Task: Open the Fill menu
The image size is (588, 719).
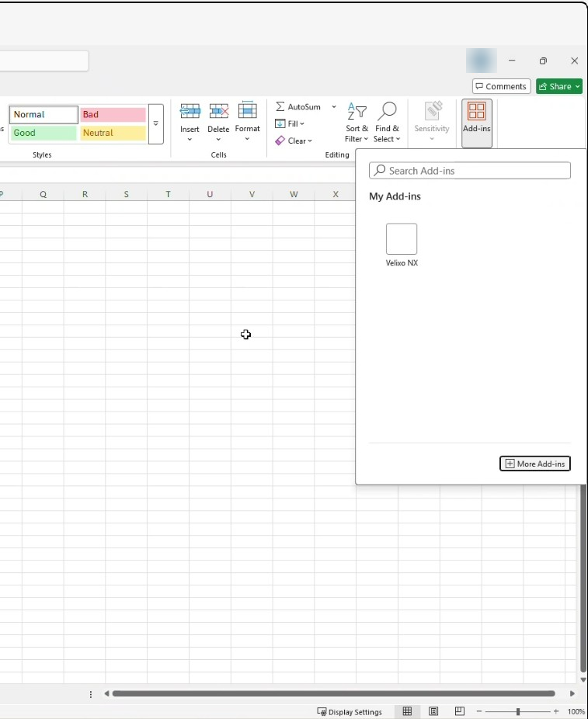Action: point(290,123)
